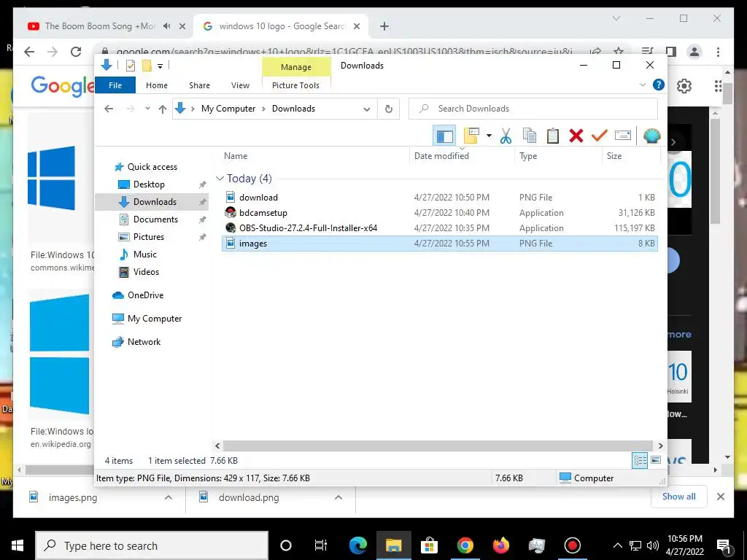
Task: Open Explorer Help question mark icon
Action: 659,85
